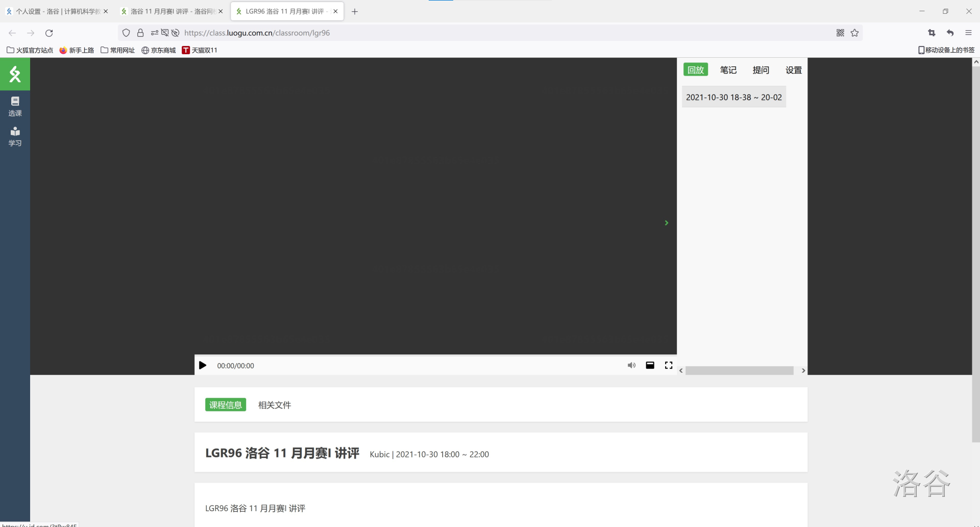Viewport: 980px width, 527px height.
Task: Open the 京东商城 bookmark
Action: point(159,50)
